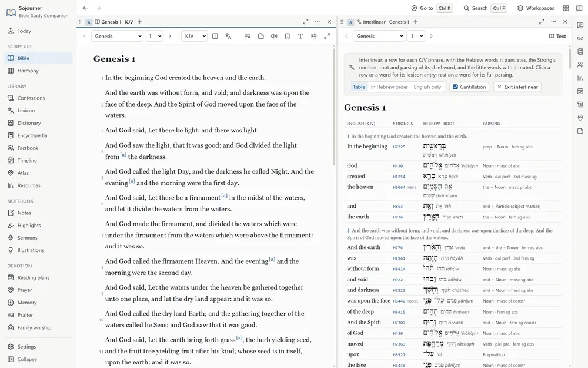Open the find-in-passage icon in Bible toolbar
This screenshot has height=368, width=588.
pos(248,36)
